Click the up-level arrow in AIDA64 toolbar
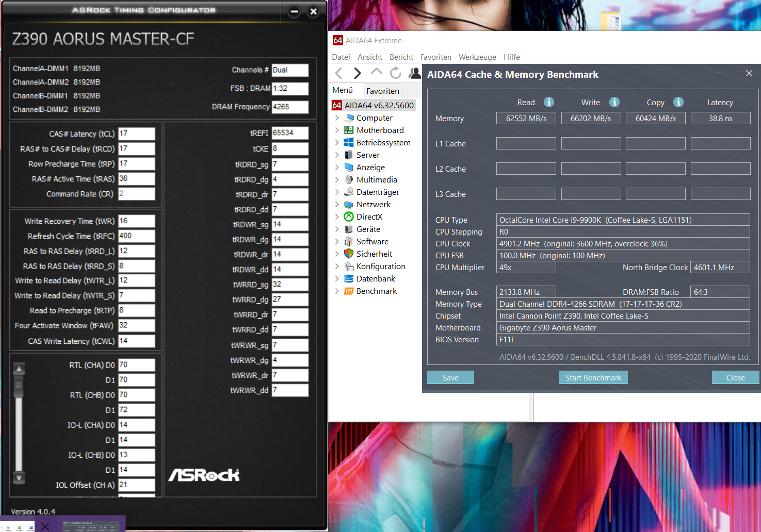Image resolution: width=761 pixels, height=532 pixels. click(377, 72)
